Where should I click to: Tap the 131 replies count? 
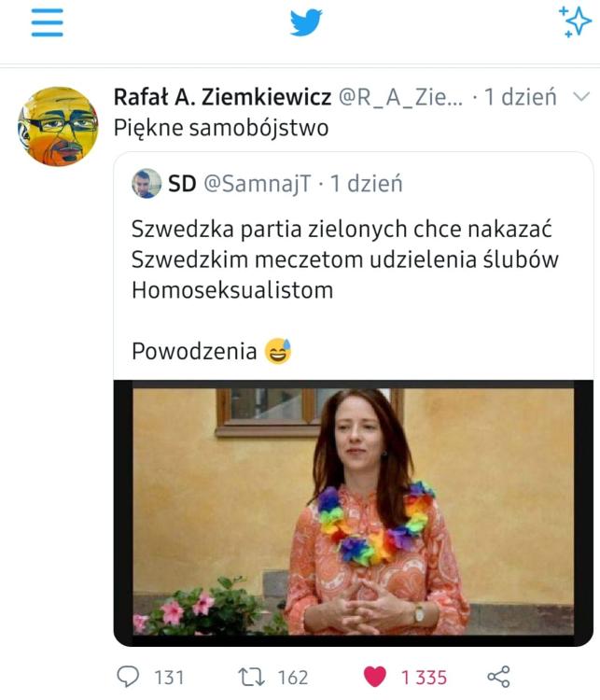click(169, 678)
